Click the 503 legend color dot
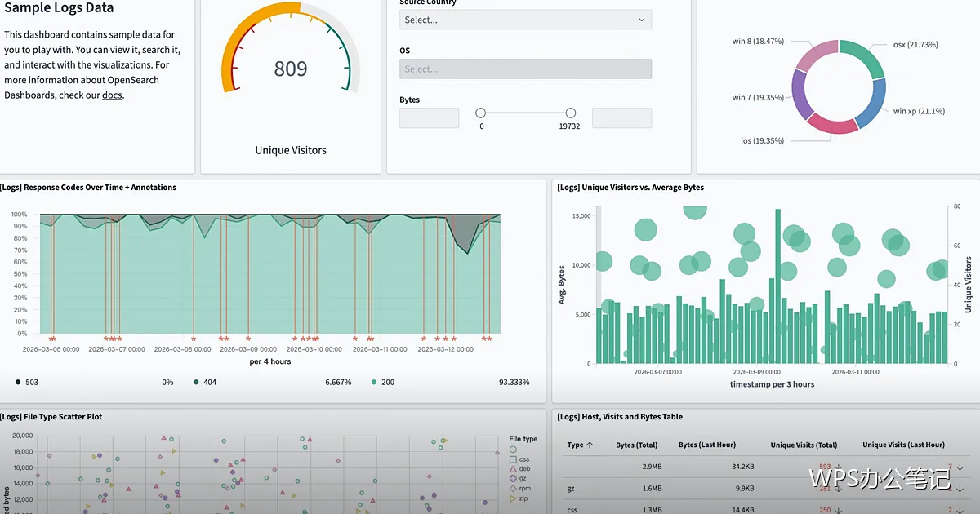The height and width of the screenshot is (514, 980). pos(18,382)
